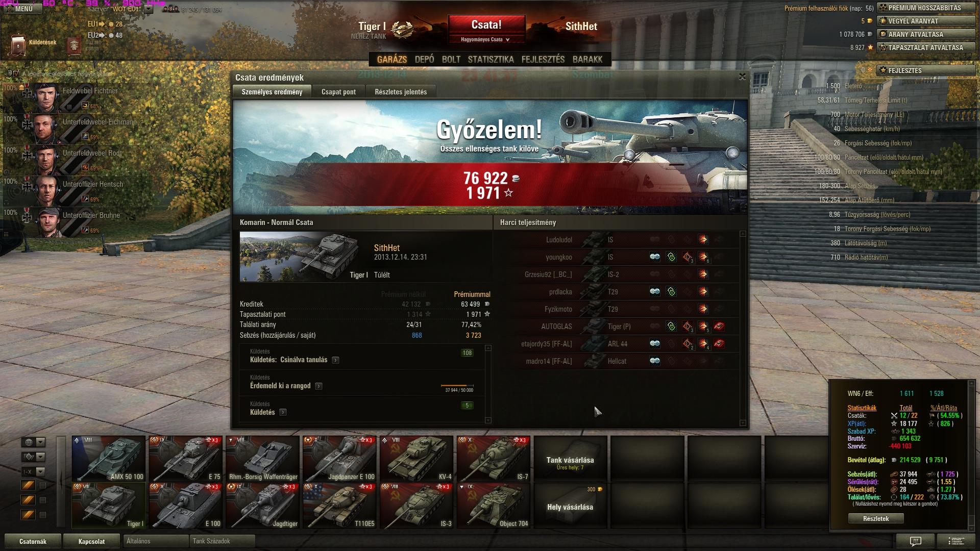Click AUTOGLAS's destroyed tank kill icon
980x551 pixels.
click(x=719, y=327)
